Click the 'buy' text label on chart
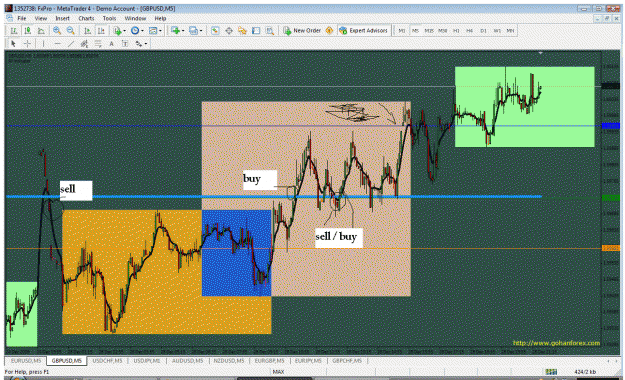Image resolution: width=625 pixels, height=380 pixels. [x=260, y=179]
